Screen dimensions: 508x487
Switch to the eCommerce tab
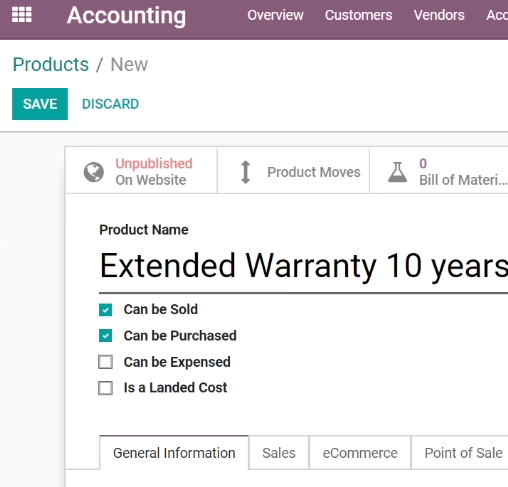(x=360, y=453)
